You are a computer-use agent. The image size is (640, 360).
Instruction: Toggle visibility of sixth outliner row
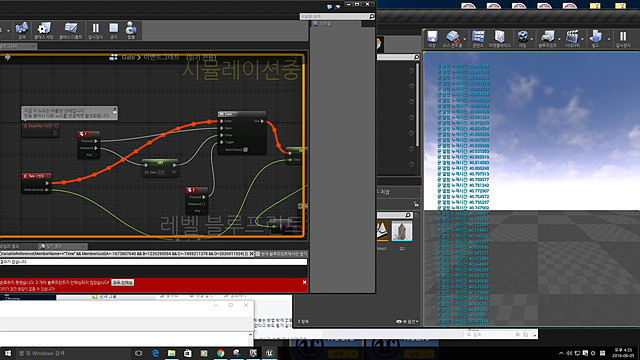click(x=411, y=149)
